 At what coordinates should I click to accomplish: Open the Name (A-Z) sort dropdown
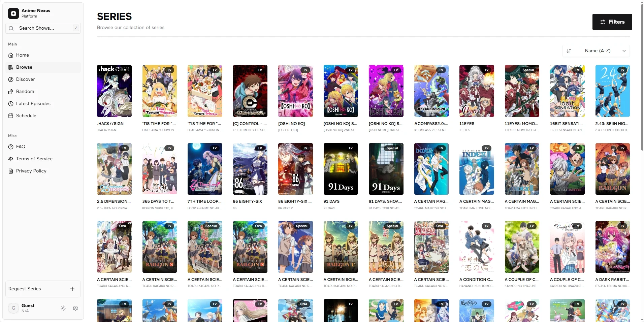pyautogui.click(x=596, y=51)
